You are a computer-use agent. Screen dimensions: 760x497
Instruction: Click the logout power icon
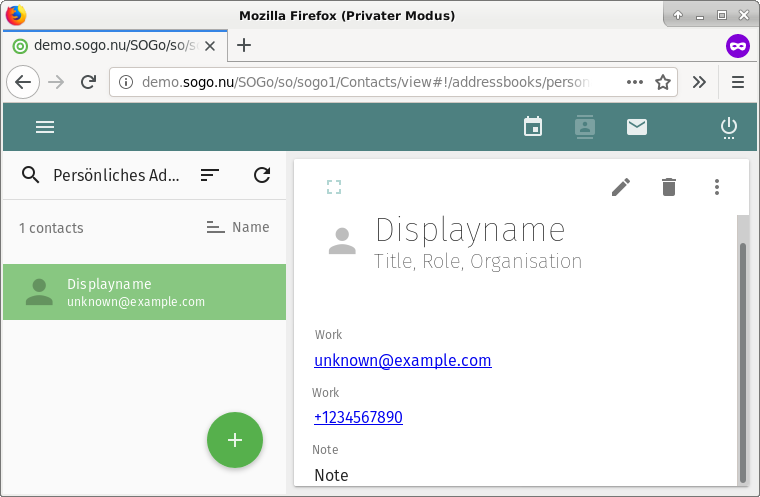(729, 127)
